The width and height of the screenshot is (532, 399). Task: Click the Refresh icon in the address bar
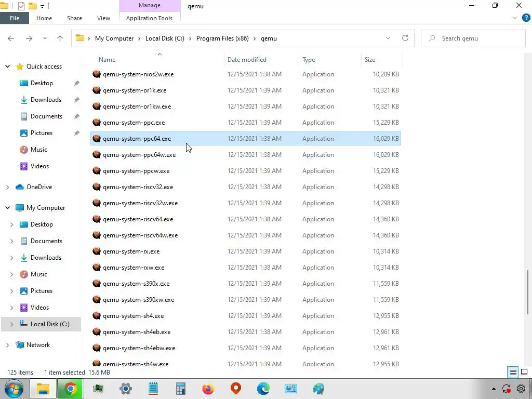pyautogui.click(x=405, y=38)
